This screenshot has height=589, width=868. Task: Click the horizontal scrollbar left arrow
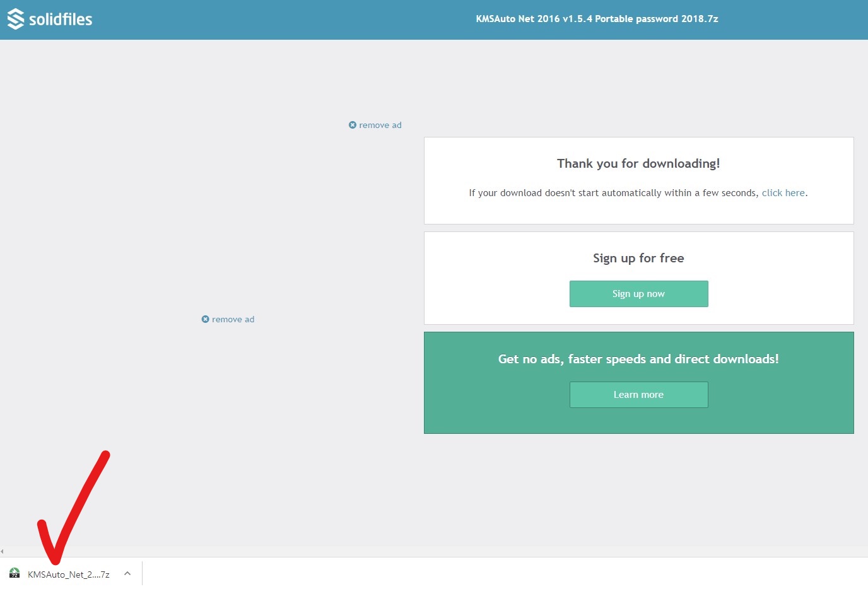3,551
